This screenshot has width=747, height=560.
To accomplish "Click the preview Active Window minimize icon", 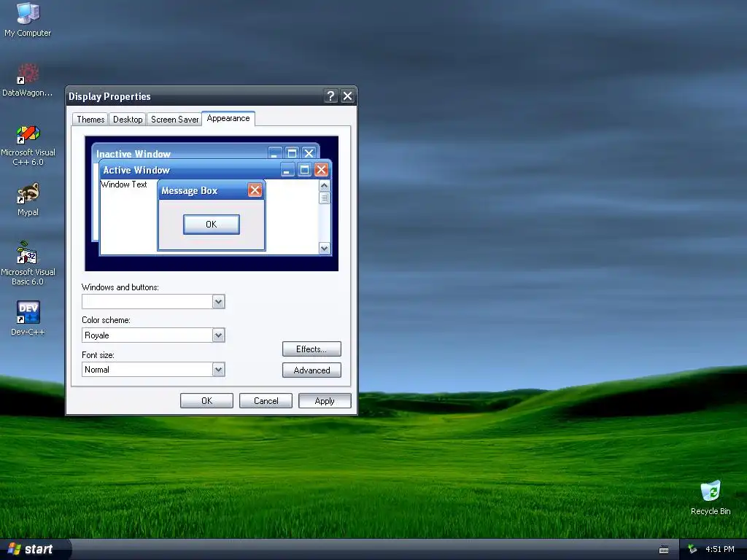I will click(x=287, y=169).
